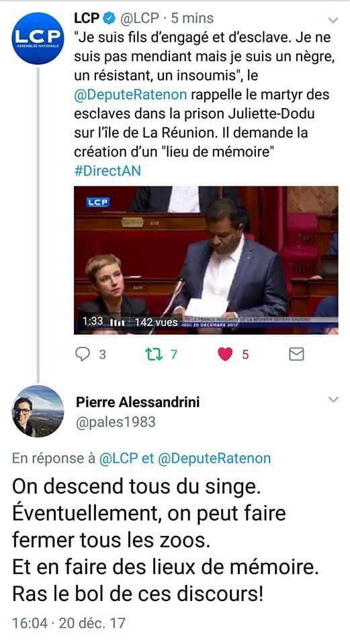This screenshot has height=644, width=350.
Task: Click the 1:33 video duration indicator
Action: pos(93,321)
